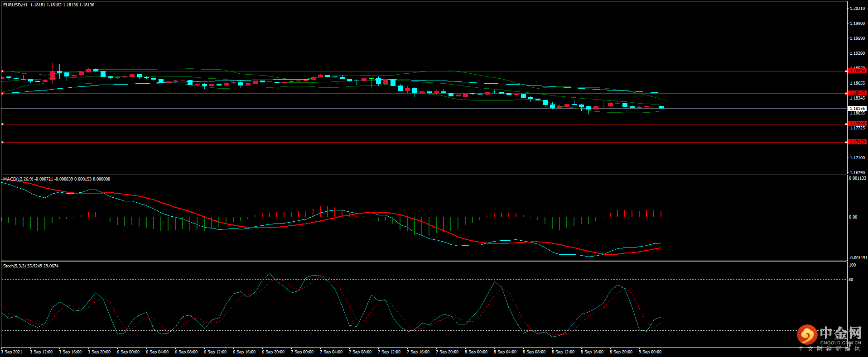Click the 3 Sep 2021 date label

pos(12,352)
